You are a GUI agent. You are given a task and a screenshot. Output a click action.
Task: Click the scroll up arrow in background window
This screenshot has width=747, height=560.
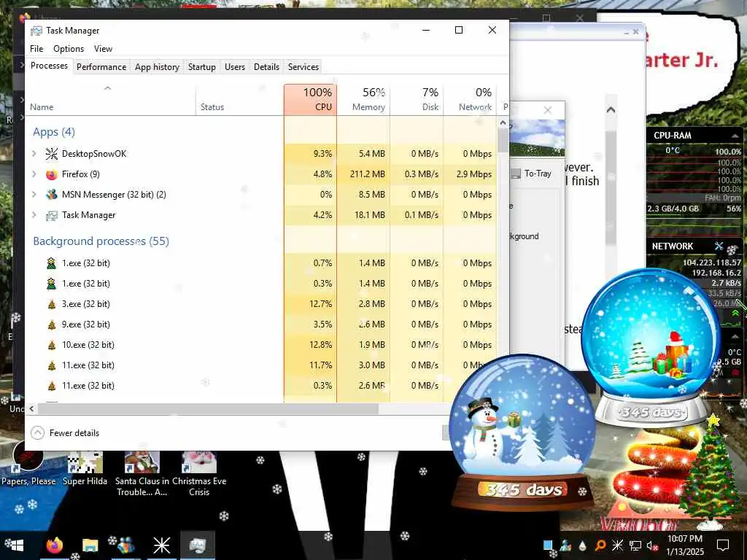(611, 110)
